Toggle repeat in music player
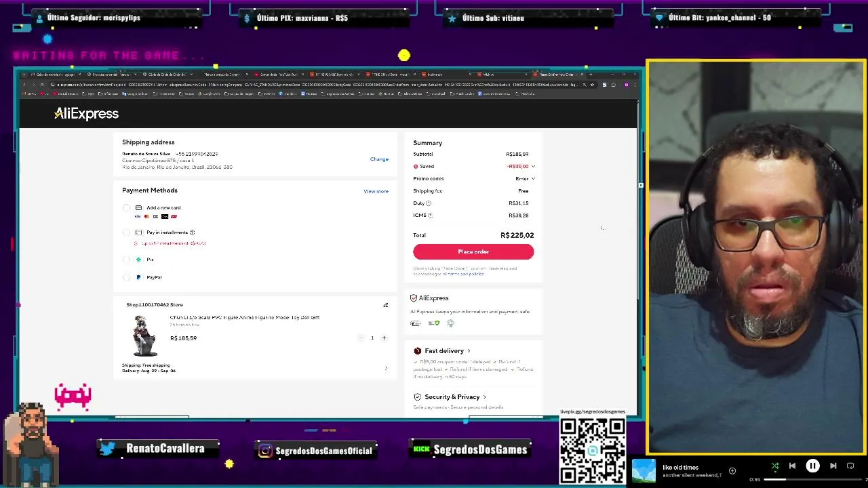Image resolution: width=868 pixels, height=488 pixels. [850, 466]
